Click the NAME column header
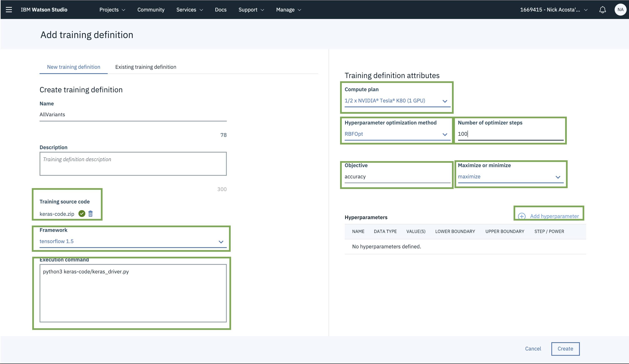This screenshot has width=629, height=364. pos(358,231)
